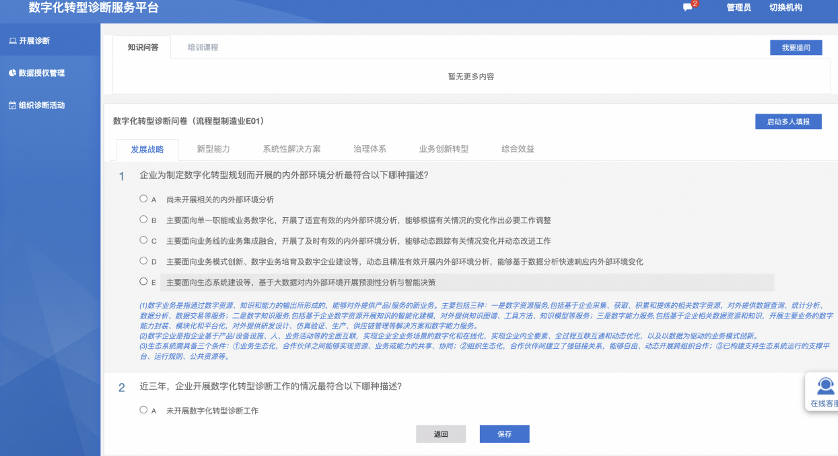The width and height of the screenshot is (838, 456).
Task: Click the 我要提问 button
Action: pos(796,48)
